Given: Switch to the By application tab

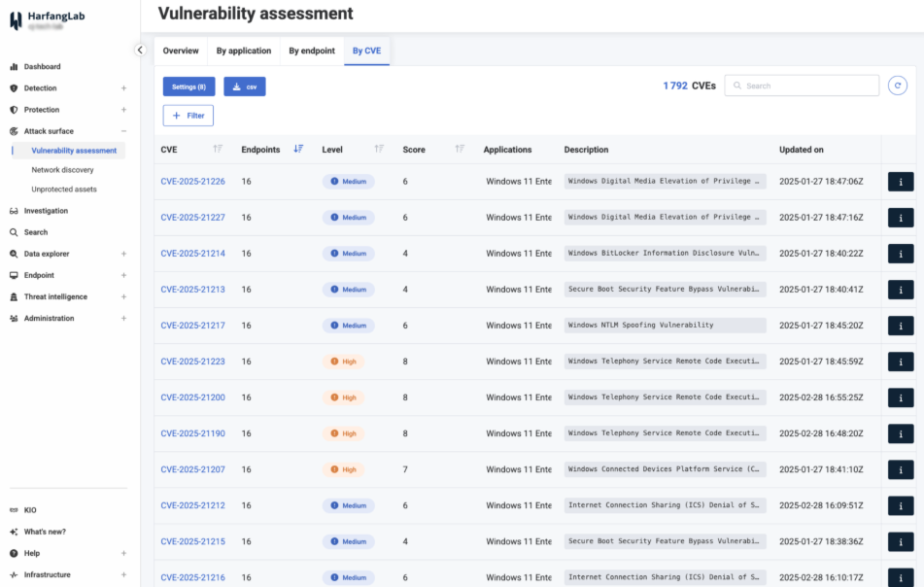Looking at the screenshot, I should point(244,51).
